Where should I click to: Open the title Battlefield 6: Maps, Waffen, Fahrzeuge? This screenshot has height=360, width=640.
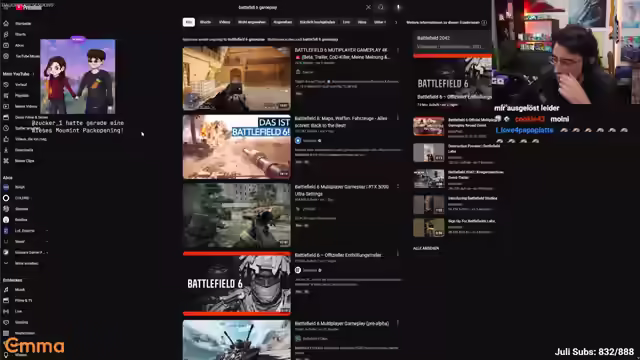[x=341, y=122]
